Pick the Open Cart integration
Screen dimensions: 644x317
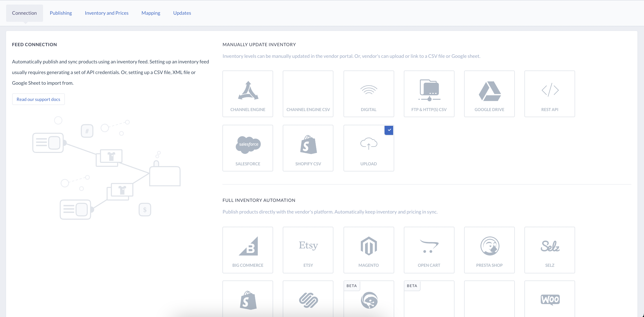coord(429,250)
